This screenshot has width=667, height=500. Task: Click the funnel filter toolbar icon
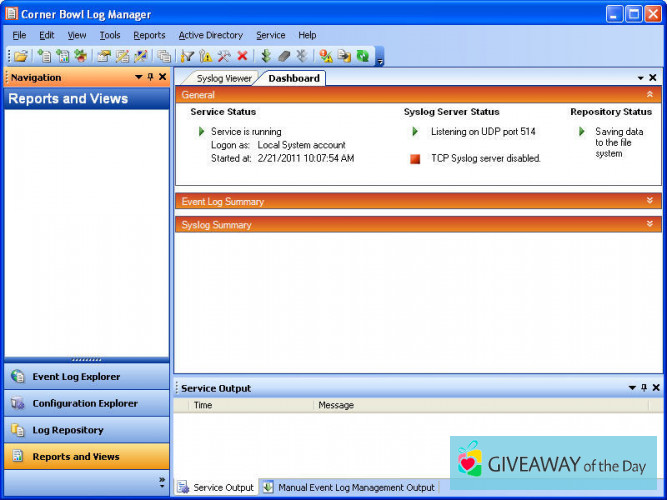(187, 56)
